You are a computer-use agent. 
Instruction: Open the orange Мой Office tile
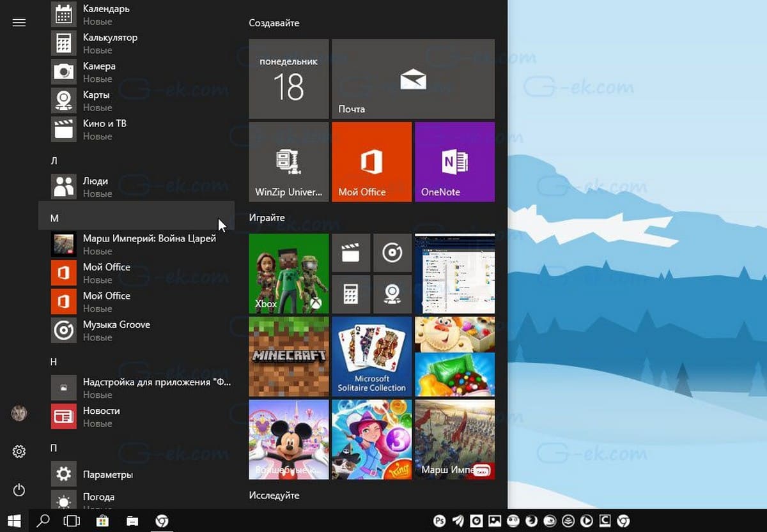point(371,162)
